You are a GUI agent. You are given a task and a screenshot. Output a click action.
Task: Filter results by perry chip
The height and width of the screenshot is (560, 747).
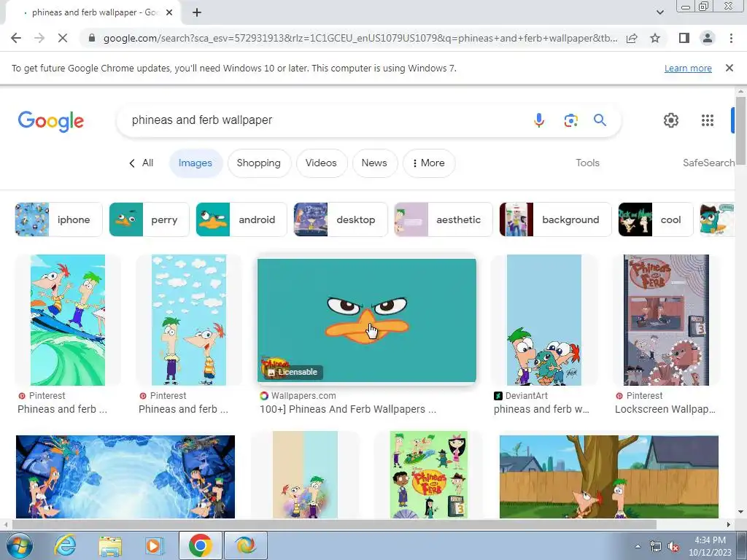pyautogui.click(x=149, y=219)
